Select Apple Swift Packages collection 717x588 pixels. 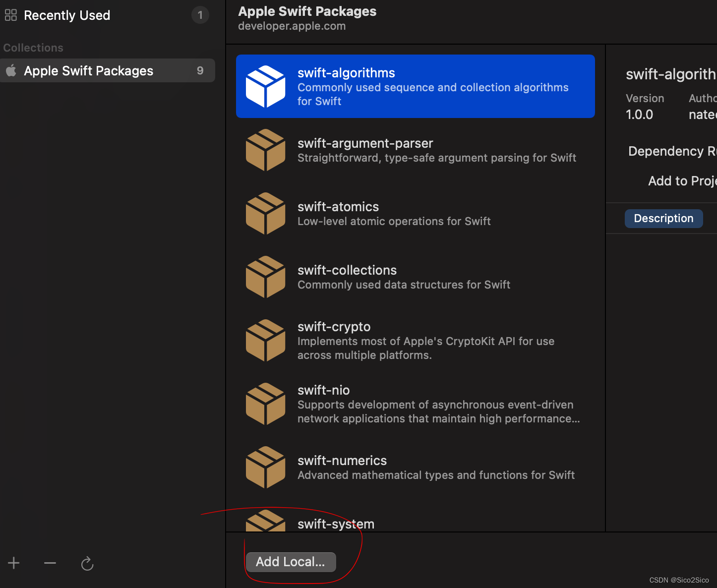pos(108,70)
